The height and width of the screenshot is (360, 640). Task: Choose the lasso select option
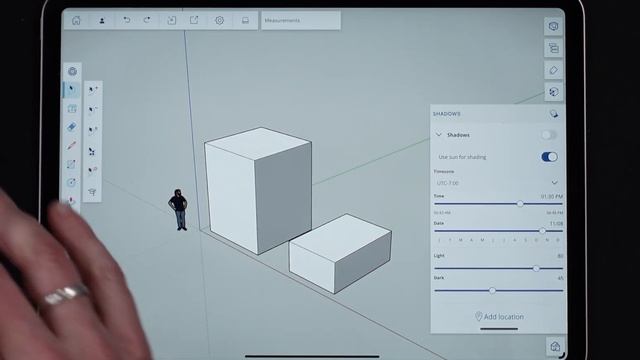[x=93, y=170]
